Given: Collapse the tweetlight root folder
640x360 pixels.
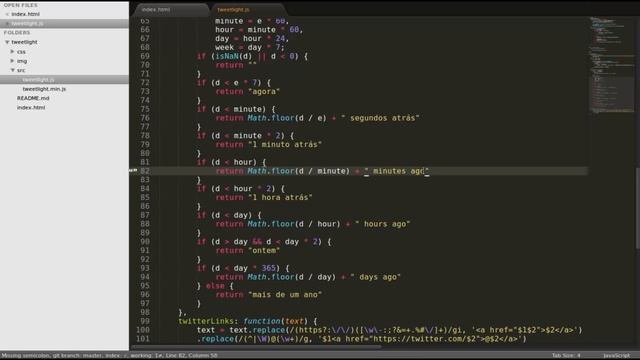Looking at the screenshot, I should (7, 42).
